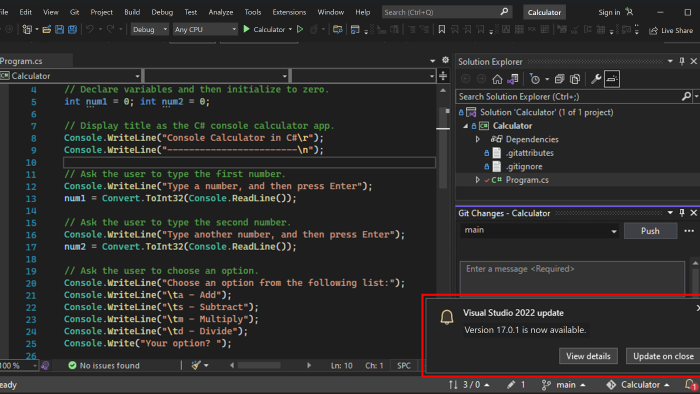Click the View details button

point(588,356)
